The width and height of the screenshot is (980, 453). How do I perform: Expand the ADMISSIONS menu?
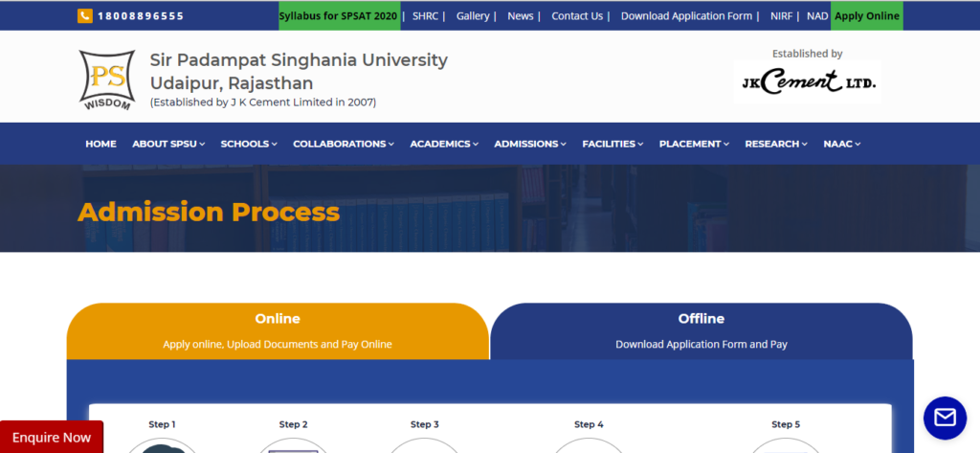(530, 144)
